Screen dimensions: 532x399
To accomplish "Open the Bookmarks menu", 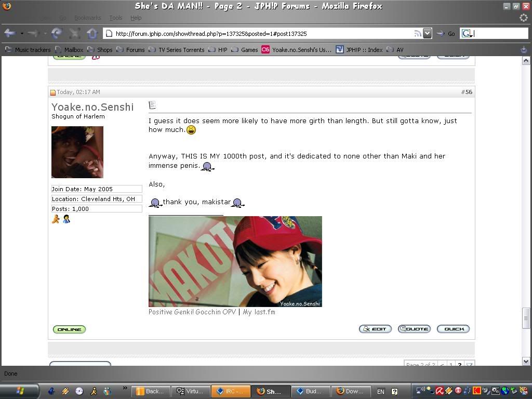I will coord(87,18).
